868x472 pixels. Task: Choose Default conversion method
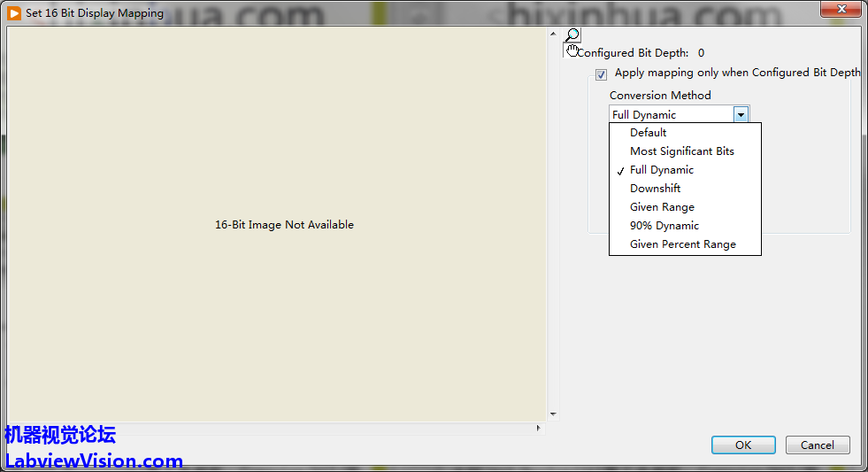(x=648, y=133)
